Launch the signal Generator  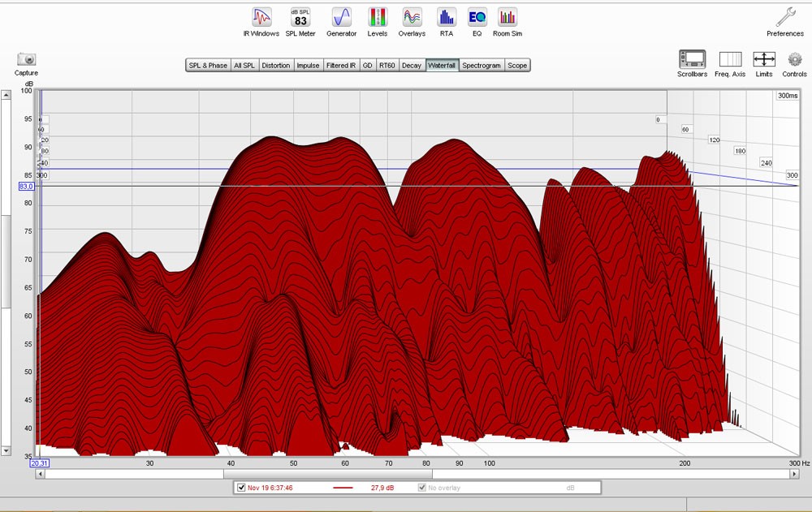coord(342,22)
